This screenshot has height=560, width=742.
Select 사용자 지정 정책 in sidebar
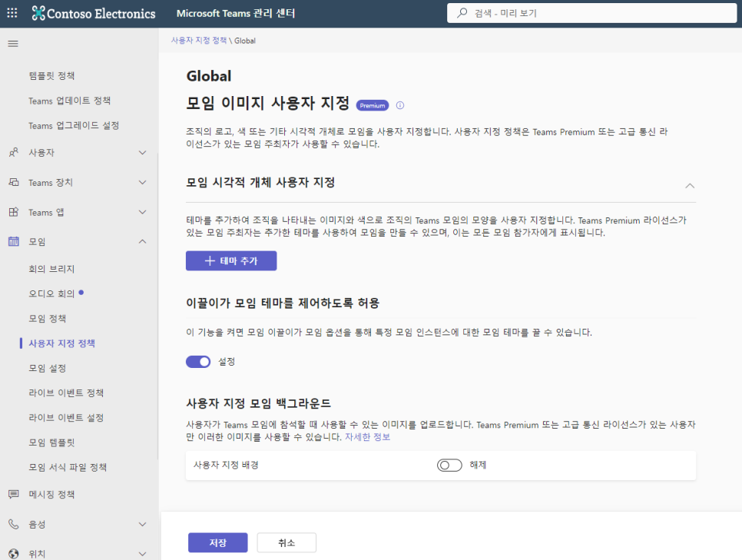pyautogui.click(x=62, y=343)
